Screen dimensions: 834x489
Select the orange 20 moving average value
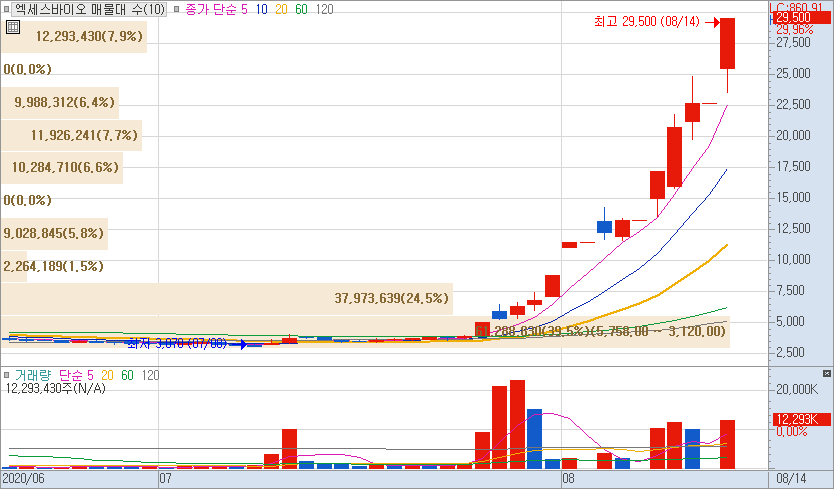[x=281, y=9]
